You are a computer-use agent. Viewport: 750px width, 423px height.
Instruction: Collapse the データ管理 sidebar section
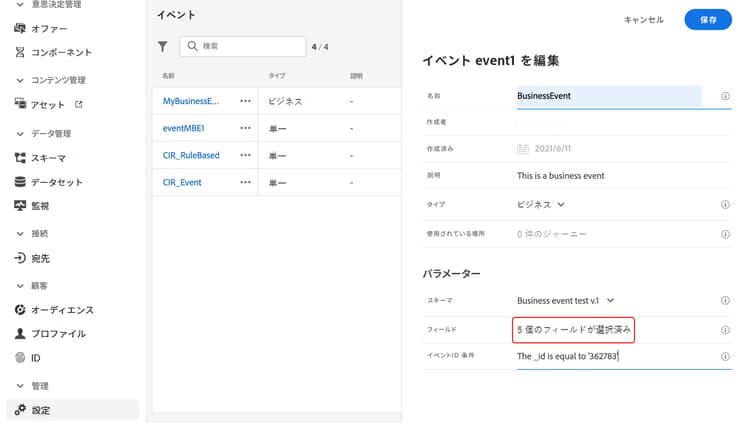(20, 134)
